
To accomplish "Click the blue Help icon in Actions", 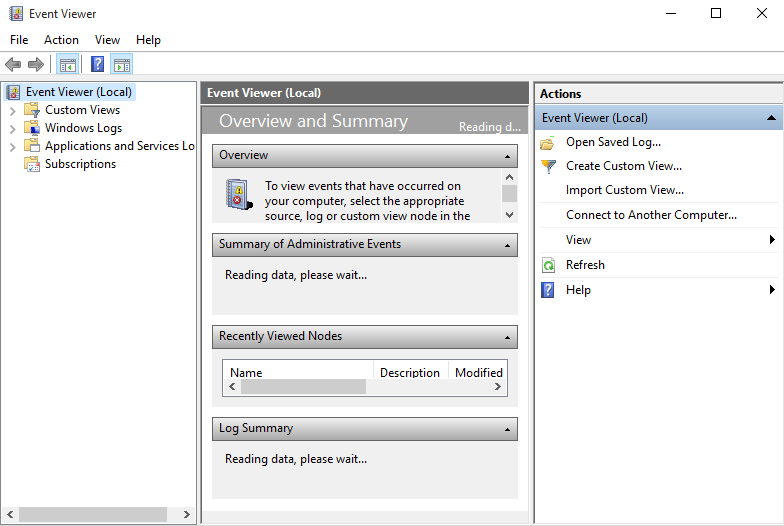I will [548, 290].
